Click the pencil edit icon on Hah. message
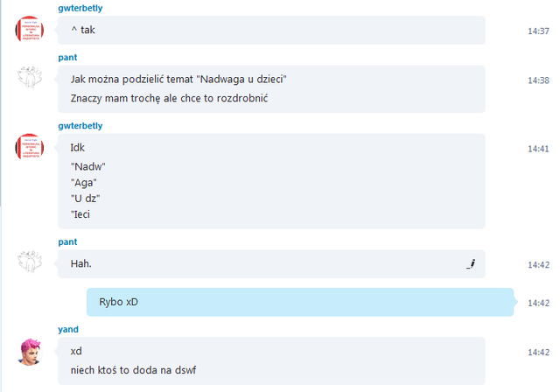This screenshot has width=560, height=392. pyautogui.click(x=471, y=264)
